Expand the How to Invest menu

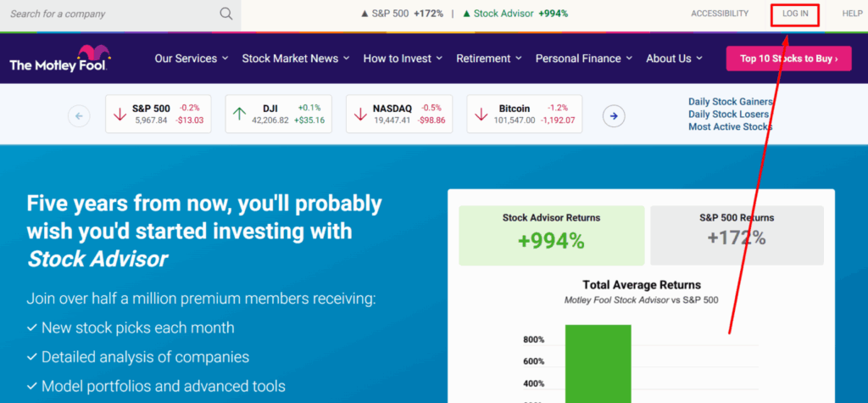[403, 59]
